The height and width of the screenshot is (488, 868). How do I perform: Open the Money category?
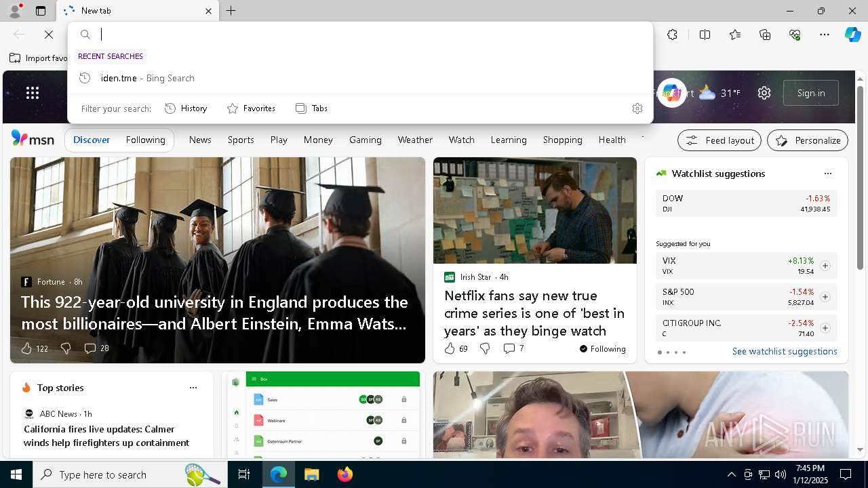(318, 140)
